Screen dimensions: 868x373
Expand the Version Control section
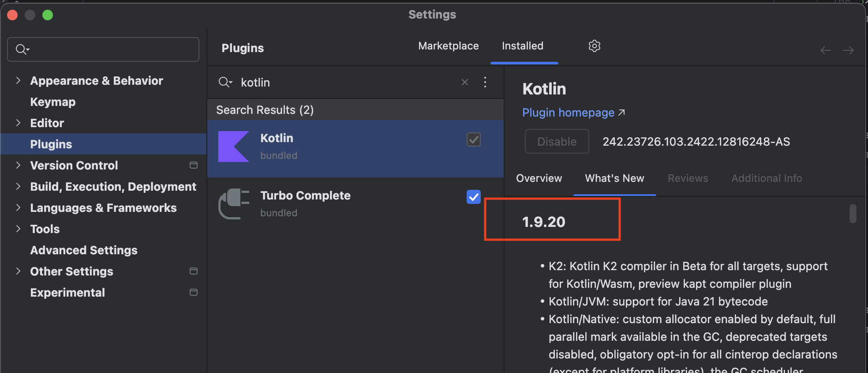pyautogui.click(x=18, y=165)
